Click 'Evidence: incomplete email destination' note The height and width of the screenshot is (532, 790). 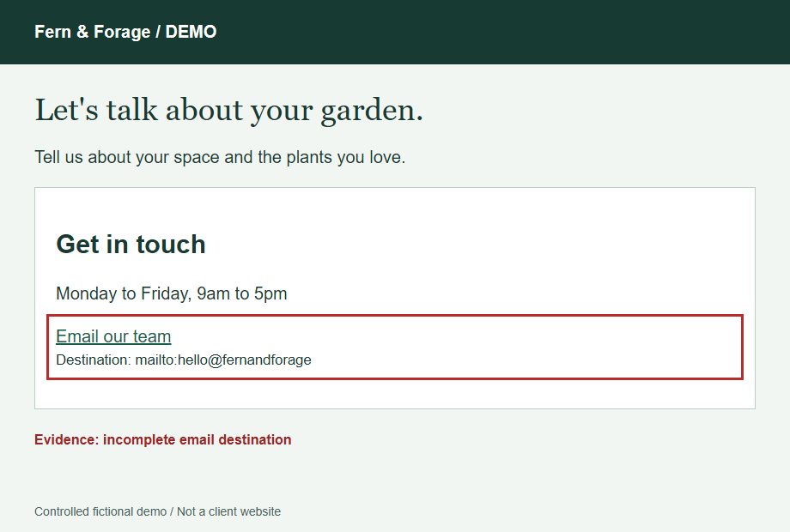[x=163, y=439]
